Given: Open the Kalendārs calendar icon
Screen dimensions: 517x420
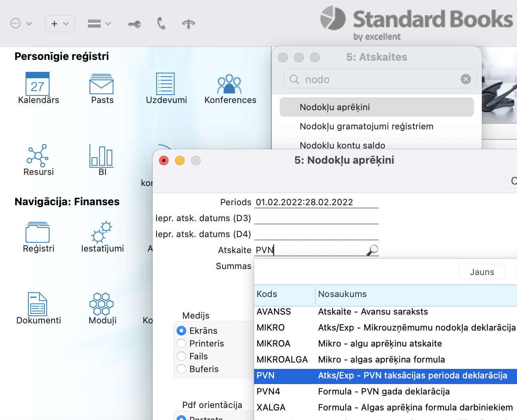Looking at the screenshot, I should [x=38, y=84].
